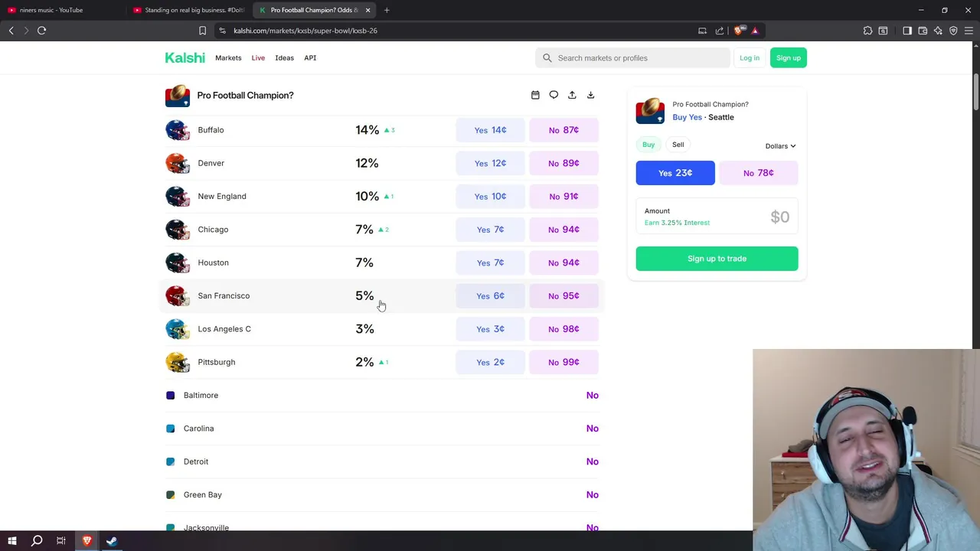Click the Buffalo team helmet icon
Viewport: 980px width, 551px height.
pos(177,130)
